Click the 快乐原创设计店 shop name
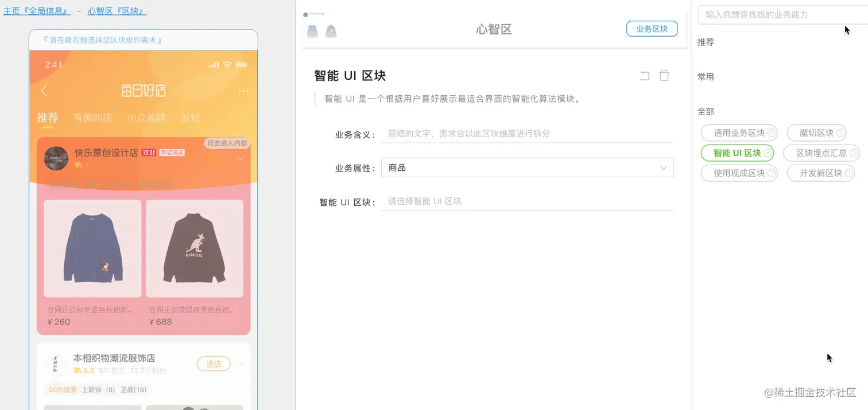The height and width of the screenshot is (410, 868). (106, 153)
